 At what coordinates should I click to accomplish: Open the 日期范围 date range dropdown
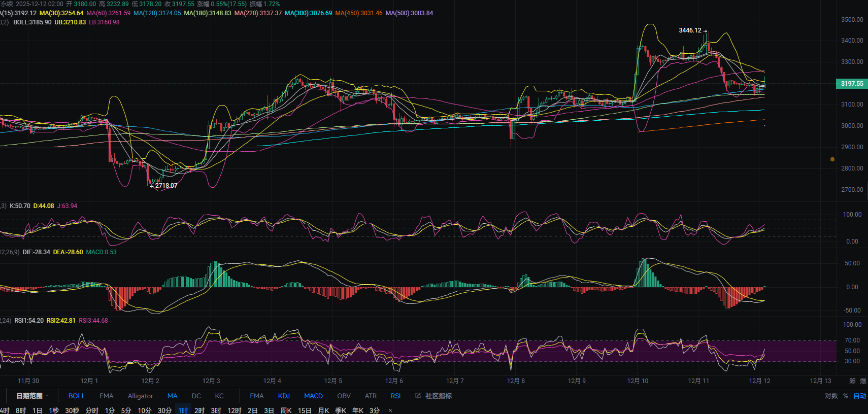point(32,396)
